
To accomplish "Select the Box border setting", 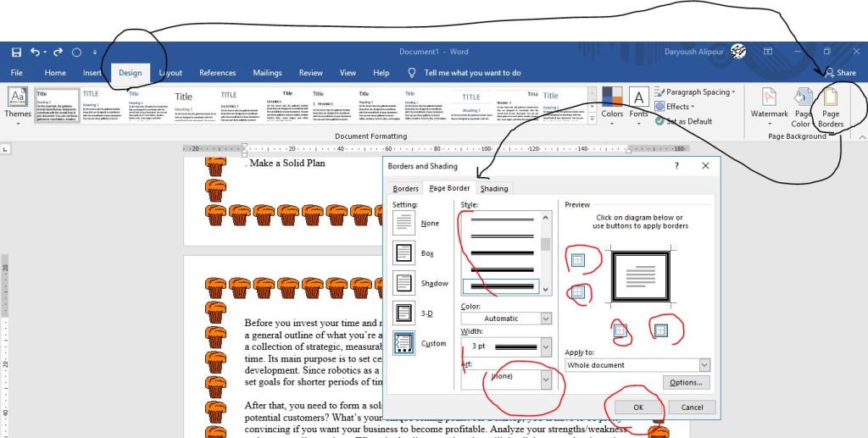I will coord(405,253).
